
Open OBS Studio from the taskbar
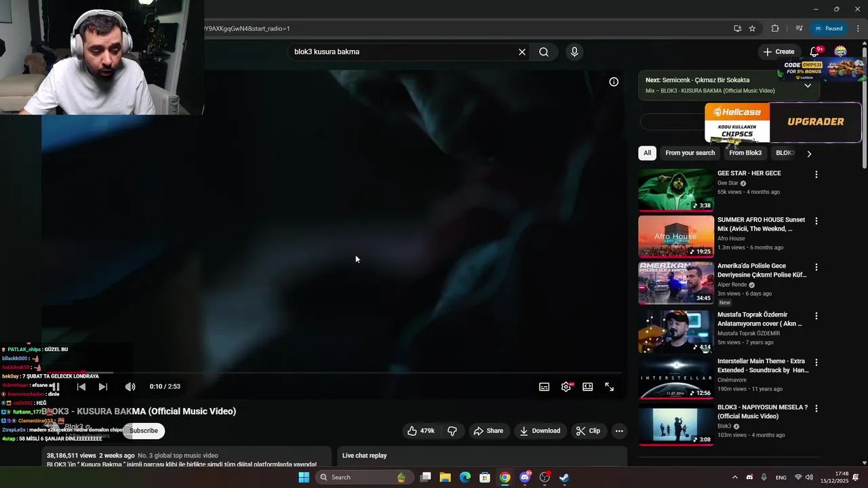(545, 477)
